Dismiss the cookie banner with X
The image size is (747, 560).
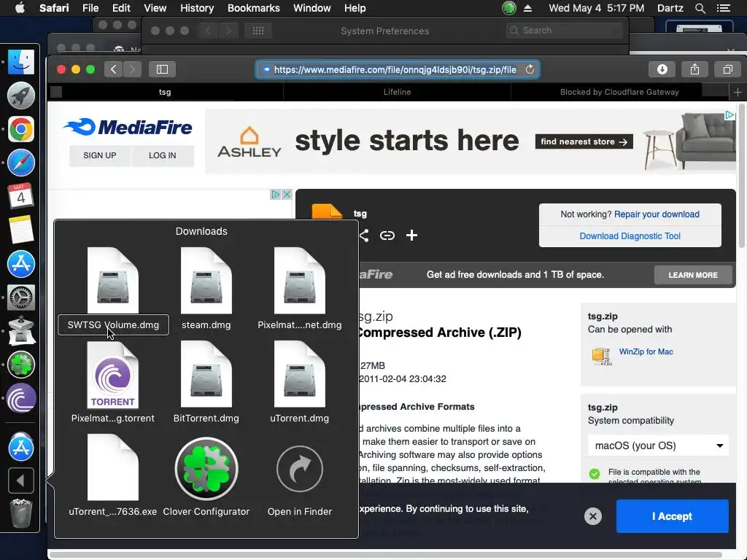592,516
